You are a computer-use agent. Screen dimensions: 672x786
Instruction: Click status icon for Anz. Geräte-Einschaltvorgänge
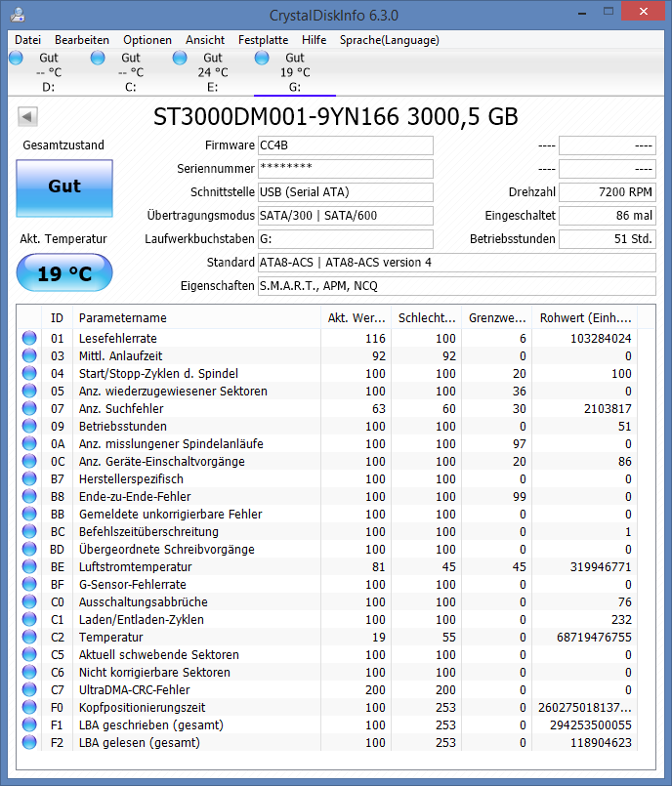29,461
